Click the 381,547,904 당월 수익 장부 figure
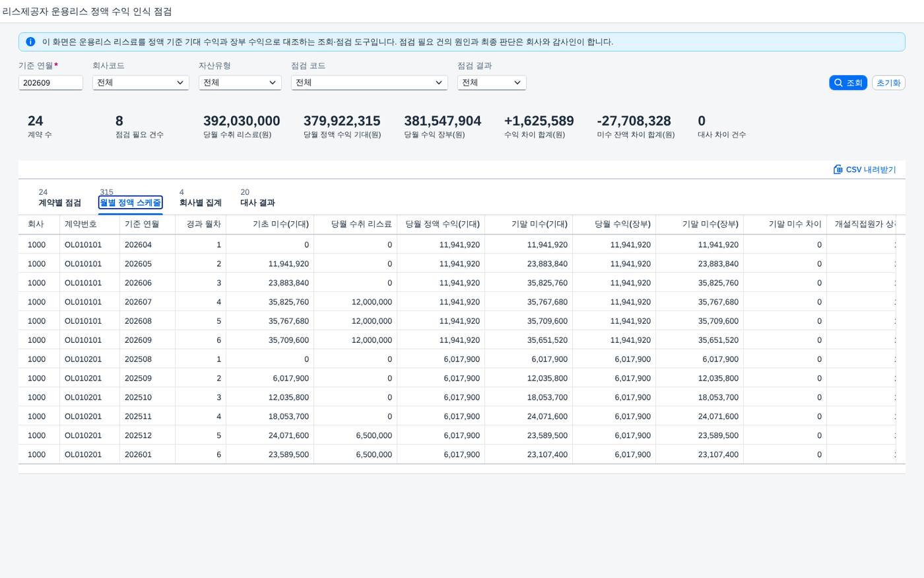The image size is (924, 578). [442, 121]
